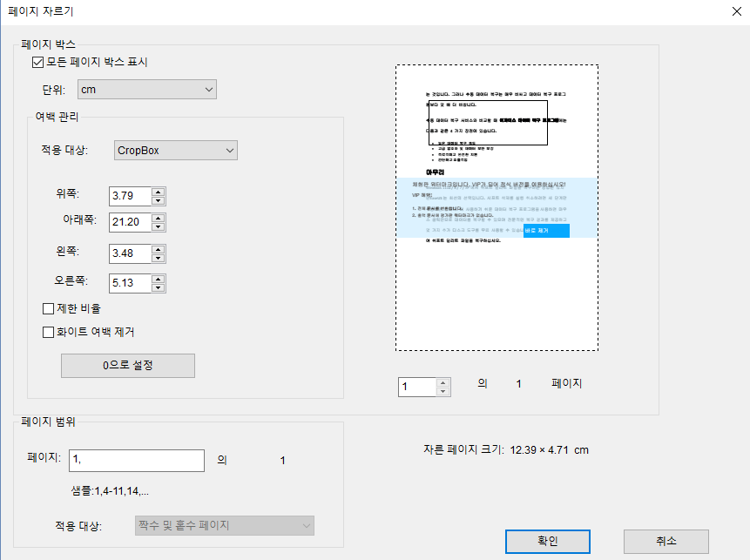This screenshot has height=560, width=750.
Task: Click the page preview thumbnail
Action: tap(496, 207)
